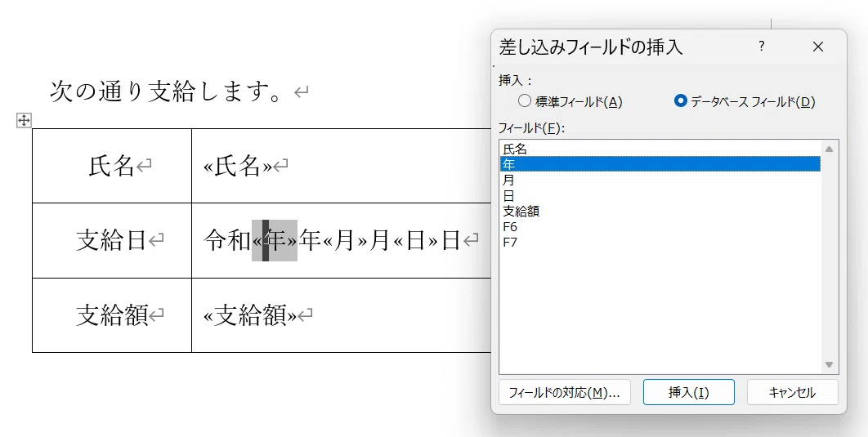Click the 次の通り支給します。 paragraph
This screenshot has height=437, width=868.
[168, 91]
